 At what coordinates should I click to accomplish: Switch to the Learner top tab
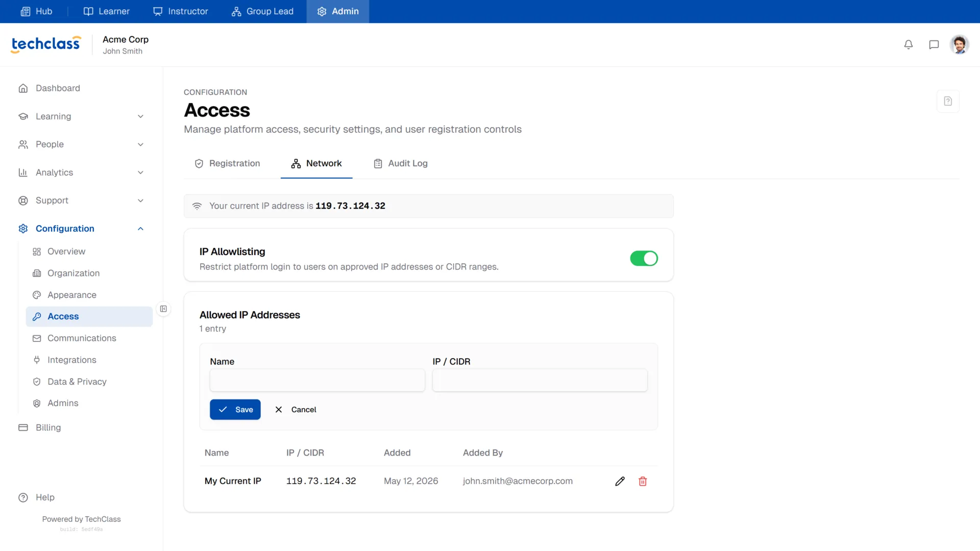point(107,11)
